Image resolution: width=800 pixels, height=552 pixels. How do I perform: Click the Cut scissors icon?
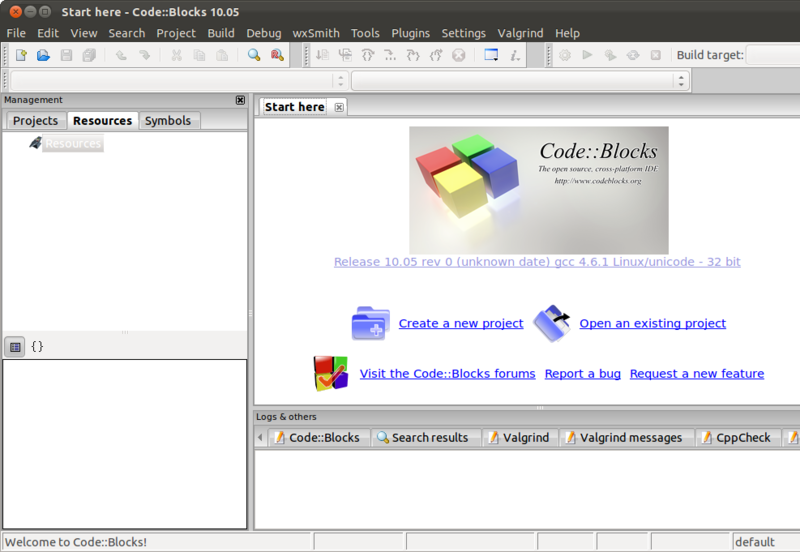(x=177, y=55)
